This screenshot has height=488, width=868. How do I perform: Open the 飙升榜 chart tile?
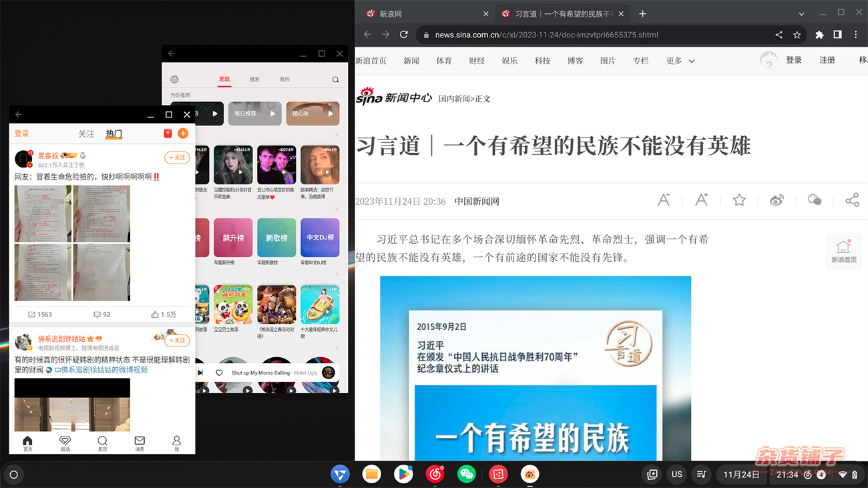tap(233, 238)
